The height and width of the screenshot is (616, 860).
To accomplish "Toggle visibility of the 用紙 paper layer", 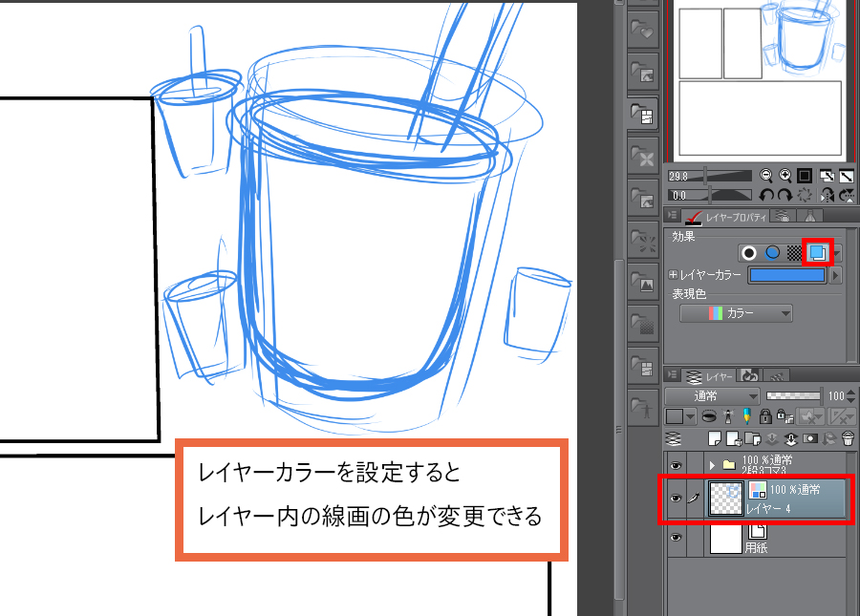I will tap(677, 540).
